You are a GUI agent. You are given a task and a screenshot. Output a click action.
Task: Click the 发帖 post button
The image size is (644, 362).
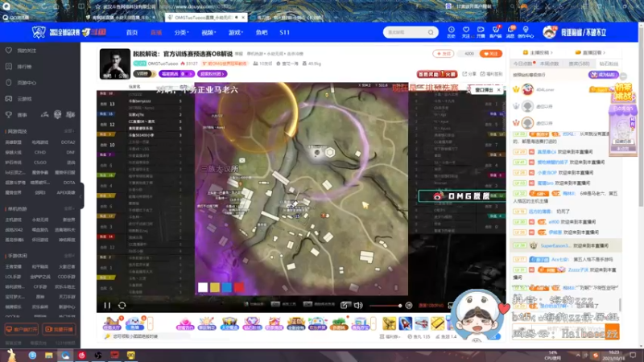444,54
